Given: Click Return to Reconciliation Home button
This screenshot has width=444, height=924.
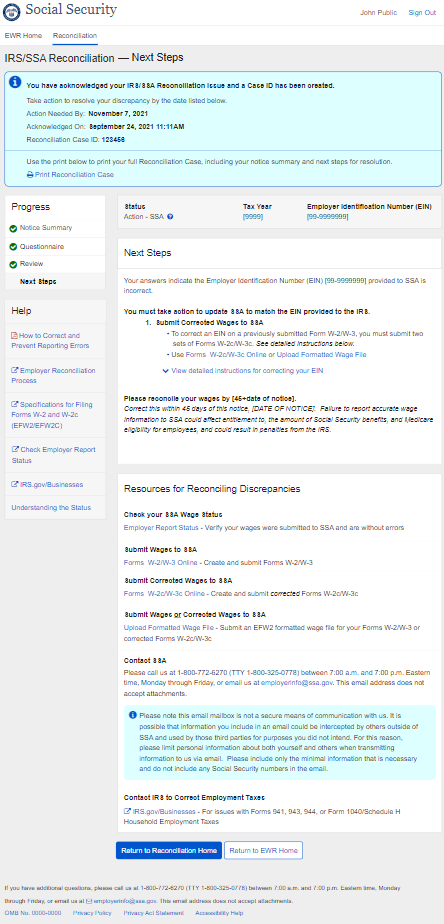Looking at the screenshot, I should (169, 850).
